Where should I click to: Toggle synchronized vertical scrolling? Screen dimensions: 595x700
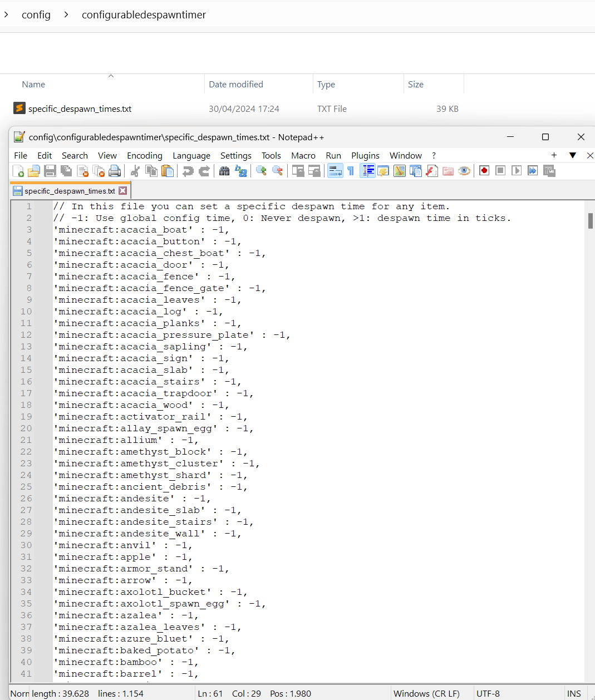tap(298, 171)
